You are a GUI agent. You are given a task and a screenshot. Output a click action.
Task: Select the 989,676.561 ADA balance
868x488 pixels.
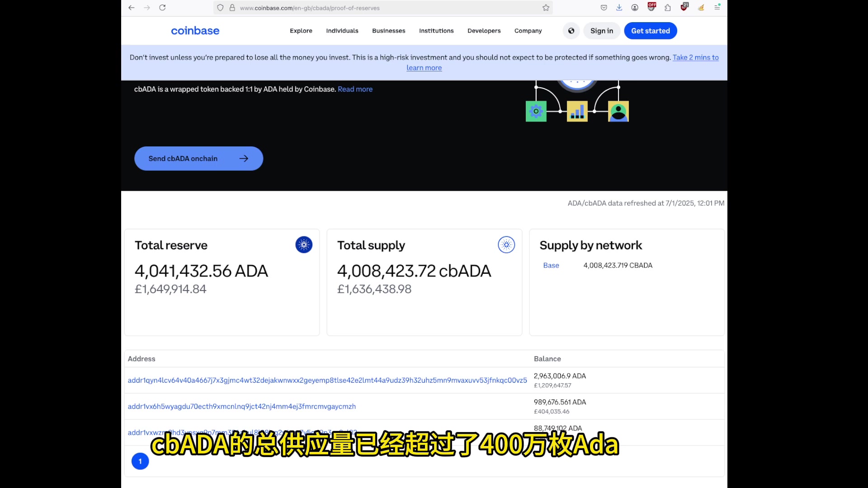[560, 402]
